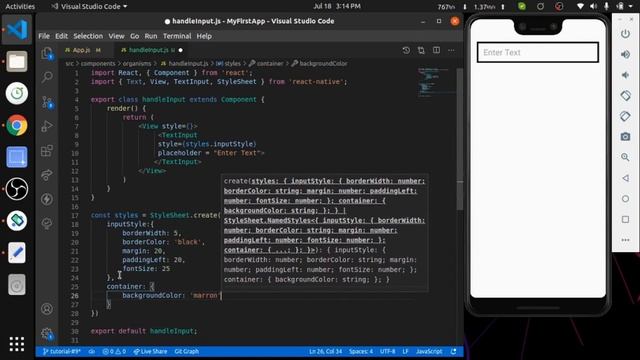Click the git branch in status bar

tap(62, 351)
